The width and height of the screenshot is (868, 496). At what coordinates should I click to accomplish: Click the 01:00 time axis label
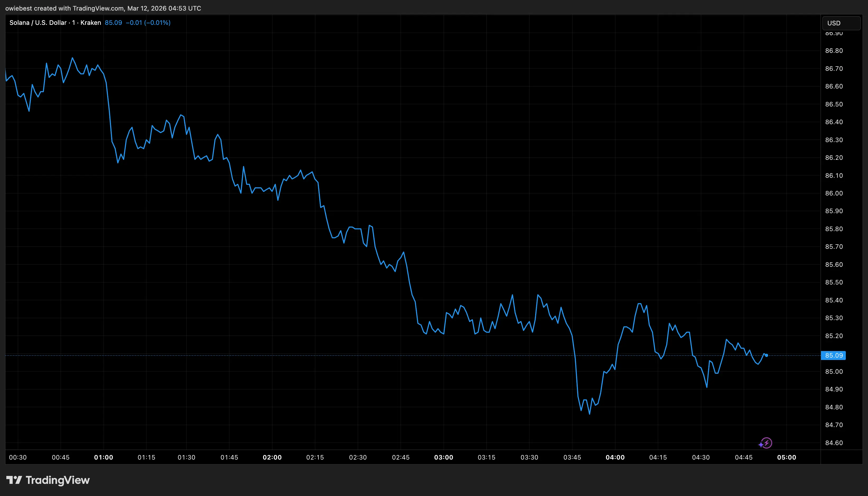(x=104, y=457)
